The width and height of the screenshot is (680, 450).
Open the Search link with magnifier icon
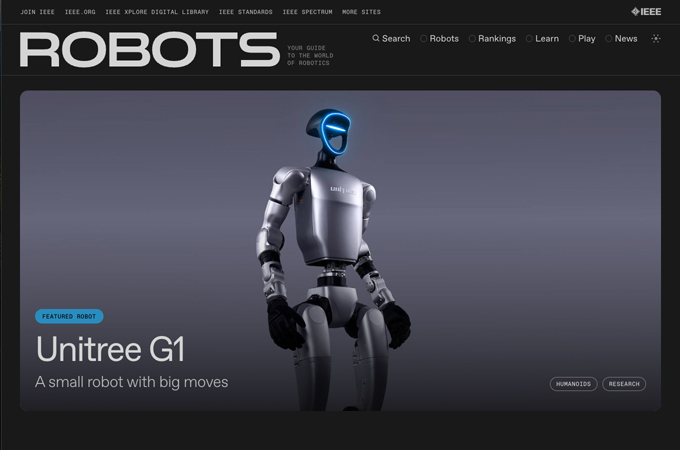pos(391,39)
